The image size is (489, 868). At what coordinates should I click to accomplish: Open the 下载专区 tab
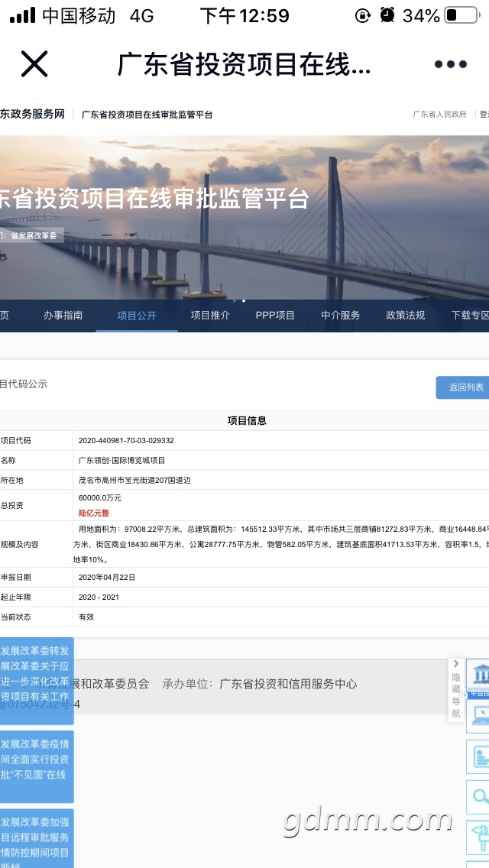point(470,316)
